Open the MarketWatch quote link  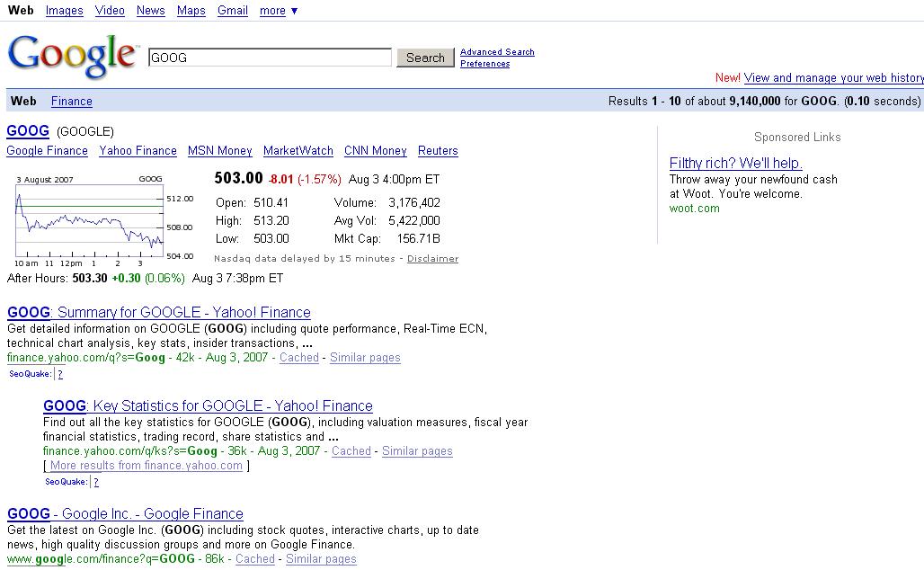pyautogui.click(x=298, y=151)
